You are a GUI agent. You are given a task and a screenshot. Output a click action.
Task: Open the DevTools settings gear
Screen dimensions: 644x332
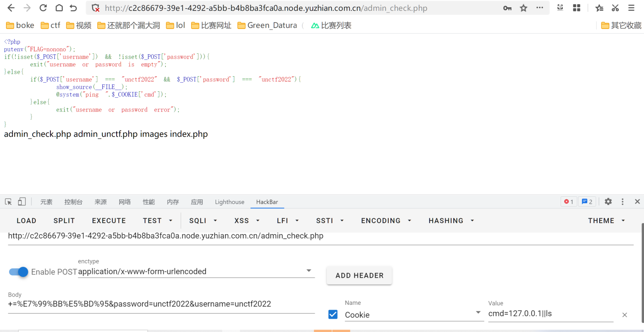[608, 202]
